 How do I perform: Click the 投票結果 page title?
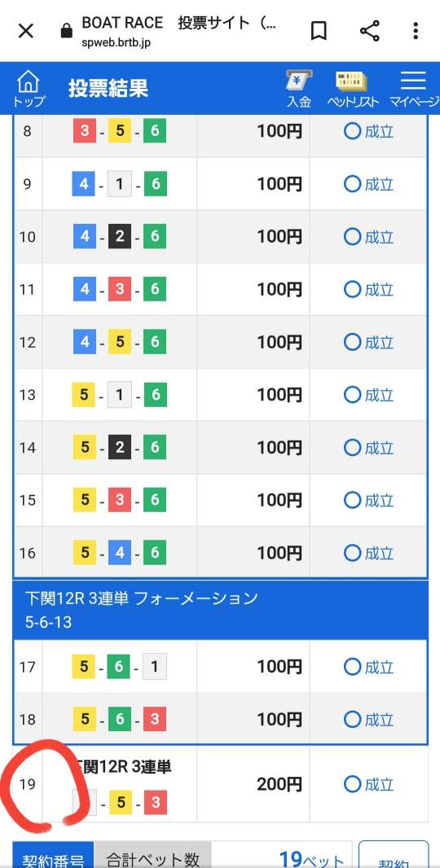coord(108,89)
